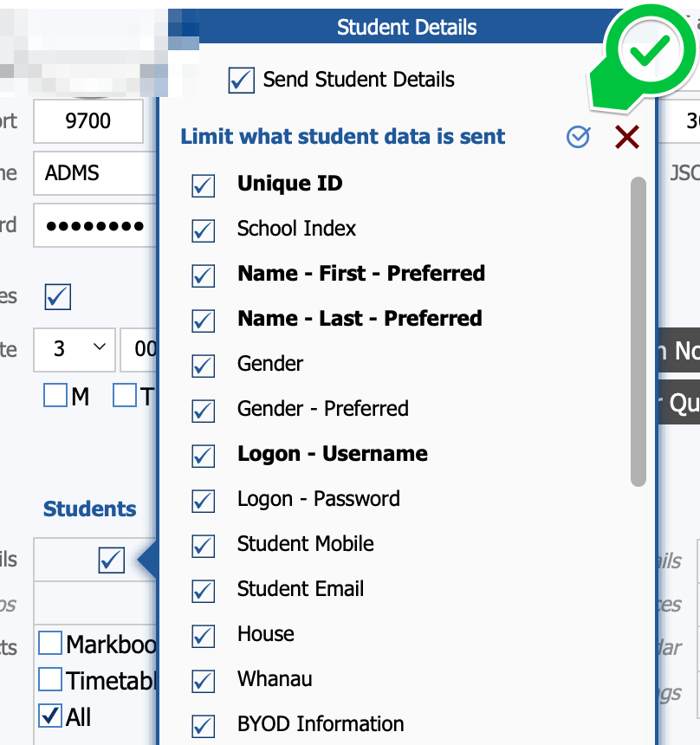Image resolution: width=700 pixels, height=745 pixels.
Task: Toggle the Gender - Preferred checkbox
Action: click(203, 410)
